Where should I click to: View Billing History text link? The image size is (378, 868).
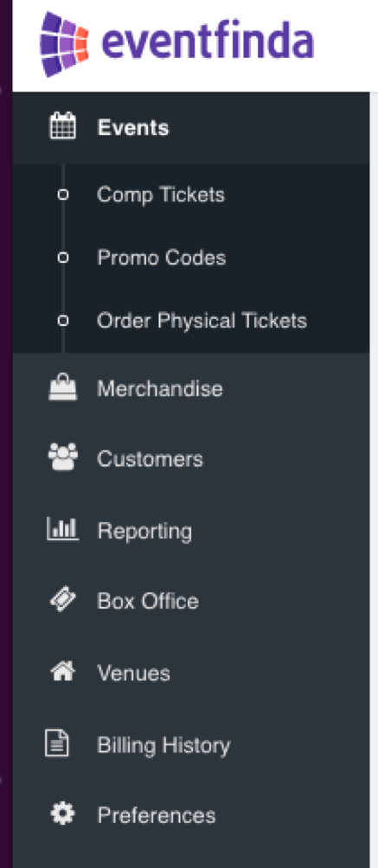click(163, 745)
